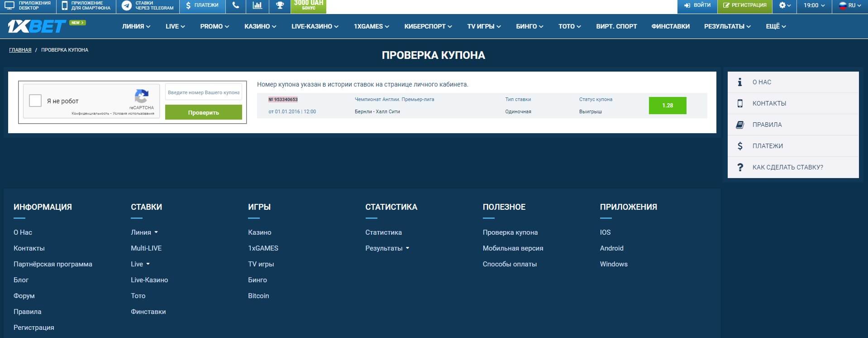This screenshot has height=338, width=868.
Task: Click footer link Форум
Action: [x=24, y=296]
